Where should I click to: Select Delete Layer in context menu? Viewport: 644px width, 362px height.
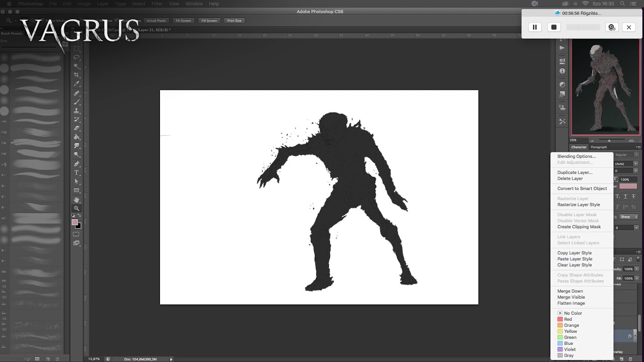click(x=570, y=178)
